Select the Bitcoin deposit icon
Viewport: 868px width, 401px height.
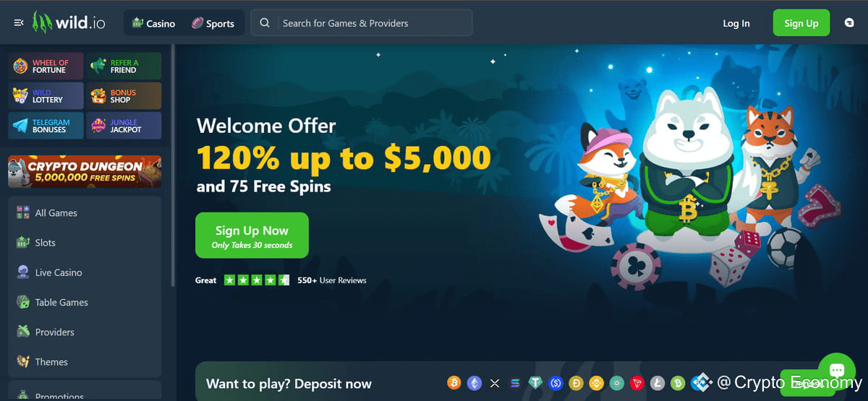[454, 383]
